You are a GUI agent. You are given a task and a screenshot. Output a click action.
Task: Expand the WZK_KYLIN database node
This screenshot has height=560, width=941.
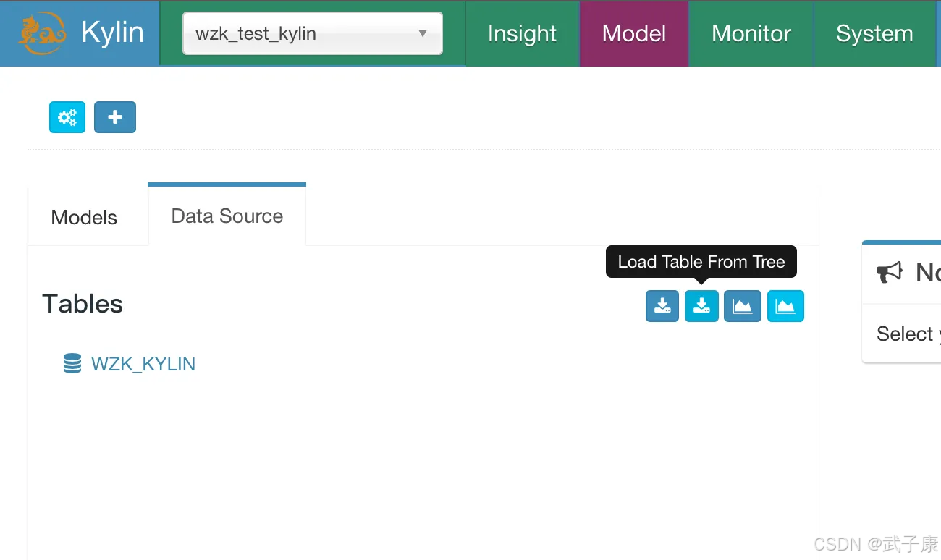pyautogui.click(x=143, y=363)
